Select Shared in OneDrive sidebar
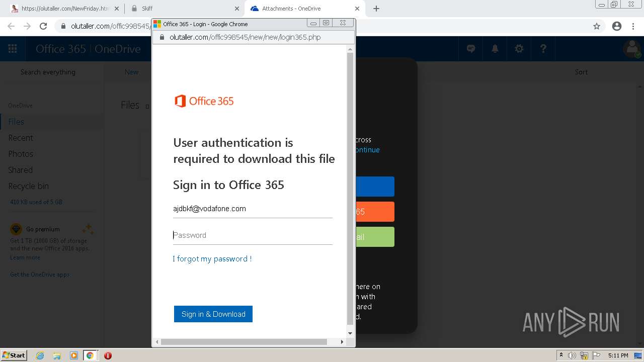This screenshot has width=644, height=362. click(21, 170)
